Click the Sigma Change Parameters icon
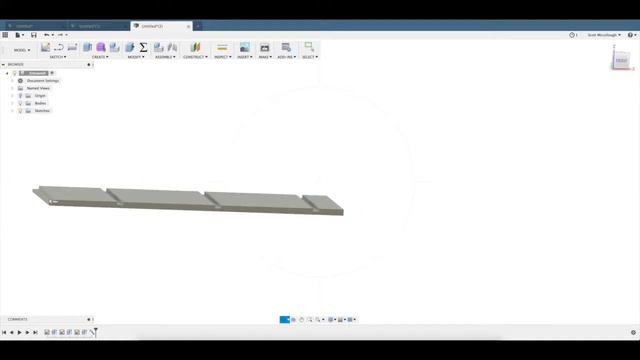 click(143, 47)
